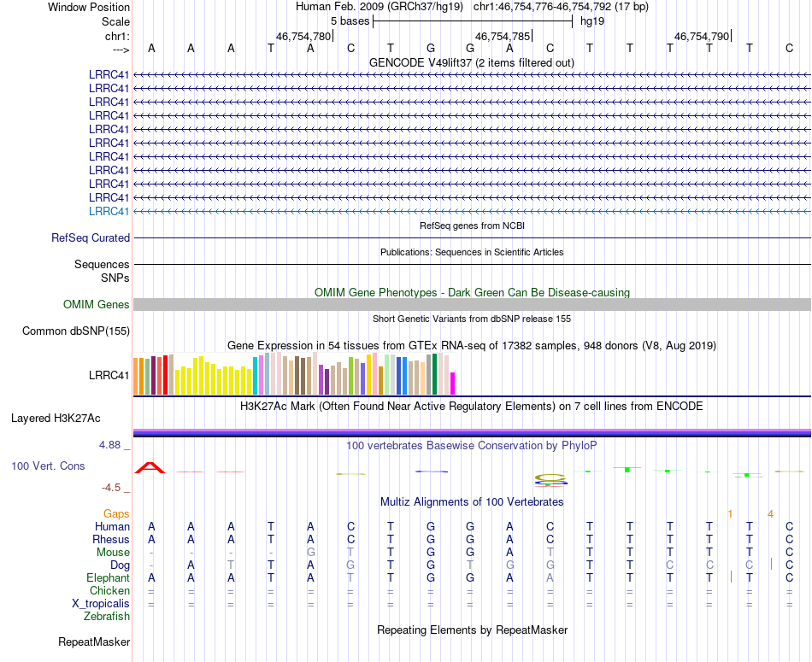Screen dimensions: 812x662
Task: Click the LRRC41 label beside the GTEx bar chart
Action: (x=109, y=375)
